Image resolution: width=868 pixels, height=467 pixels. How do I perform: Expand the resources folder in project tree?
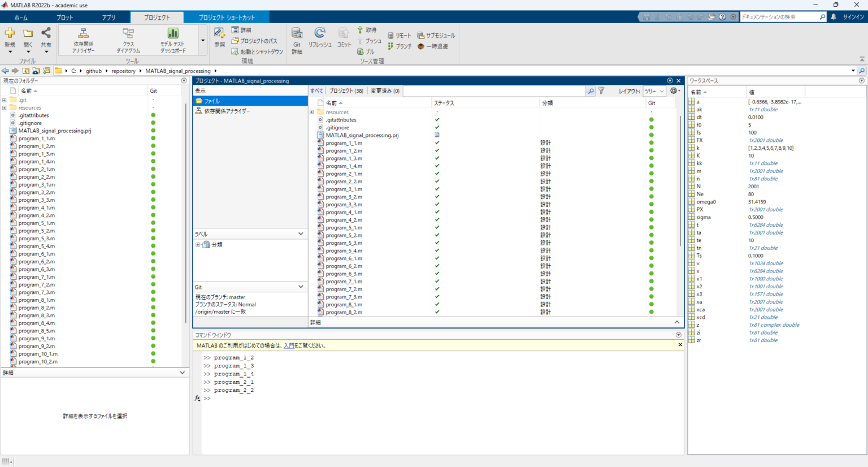click(x=312, y=113)
